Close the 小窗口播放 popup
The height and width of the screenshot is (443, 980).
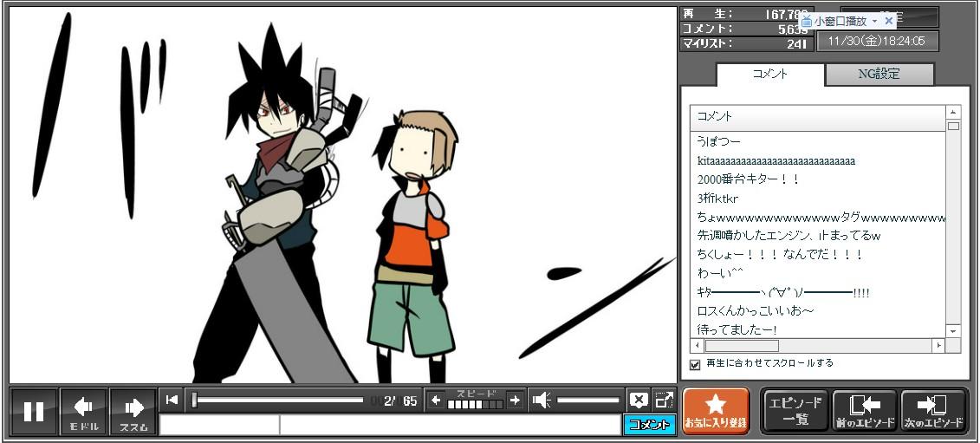click(x=888, y=21)
